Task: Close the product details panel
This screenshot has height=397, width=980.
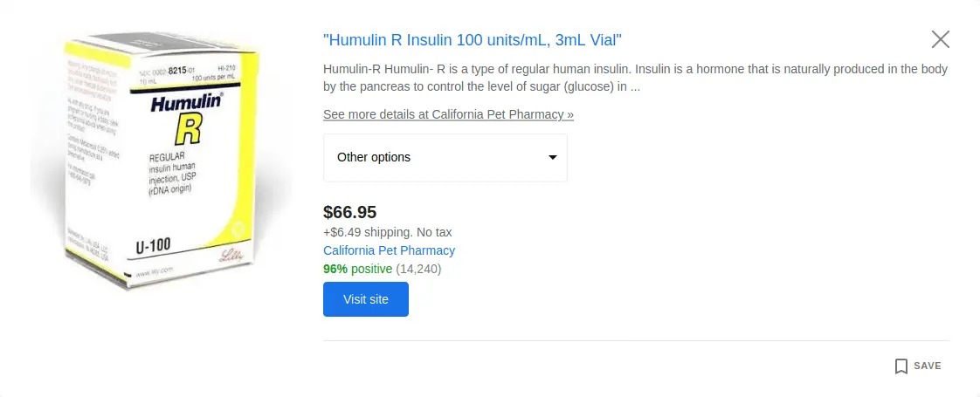Action: click(940, 39)
